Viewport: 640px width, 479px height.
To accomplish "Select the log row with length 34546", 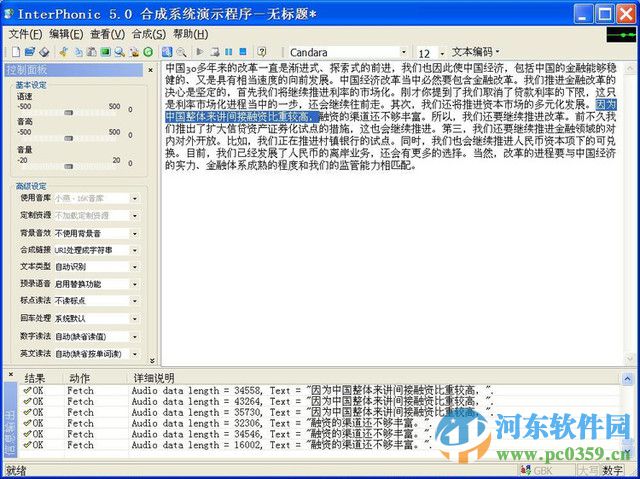I will click(x=320, y=434).
